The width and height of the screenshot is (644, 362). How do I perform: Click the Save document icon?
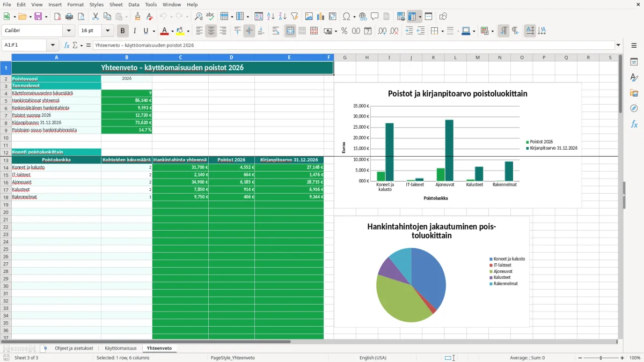tap(38, 17)
